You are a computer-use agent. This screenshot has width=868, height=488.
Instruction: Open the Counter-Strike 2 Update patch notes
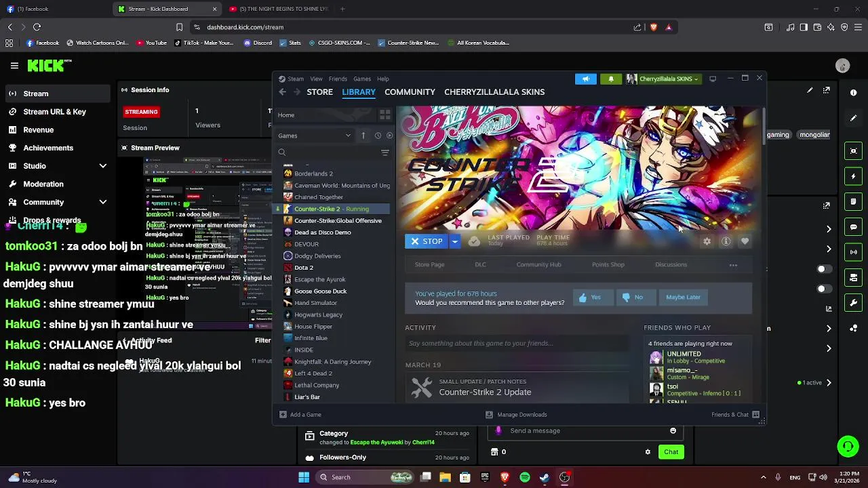tap(484, 392)
